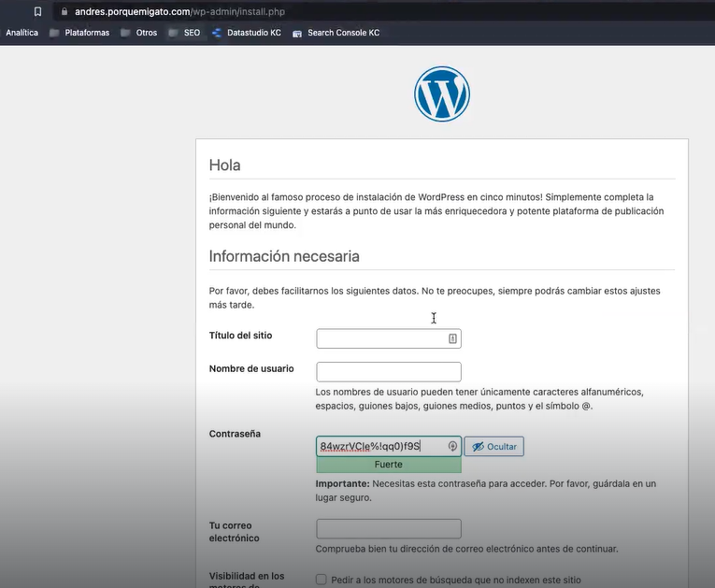This screenshot has height=588, width=715.
Task: Focus the Título del sitio field
Action: tap(389, 338)
